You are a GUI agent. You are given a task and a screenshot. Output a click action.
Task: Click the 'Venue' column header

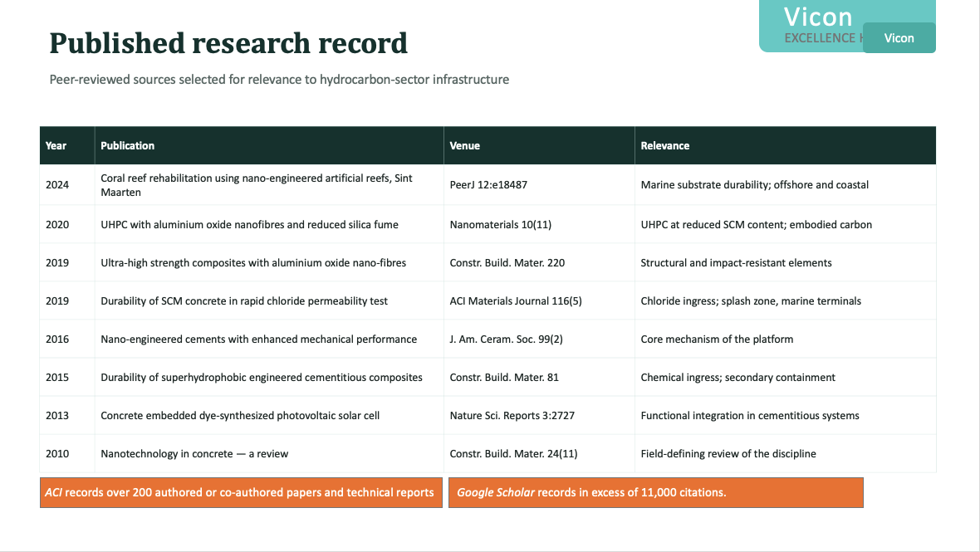click(x=539, y=145)
